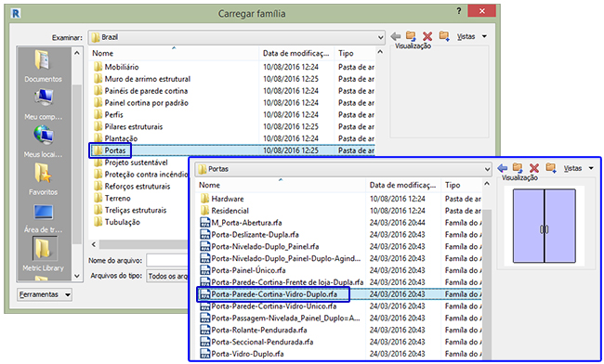The height and width of the screenshot is (364, 604).
Task: Open the Meu comp... shortcut
Action: tap(43, 104)
